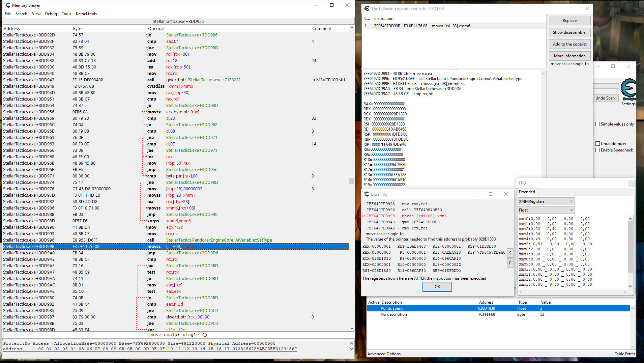The width and height of the screenshot is (644, 363).
Task: Minimize the Memory Viewer window
Action: tap(317, 5)
